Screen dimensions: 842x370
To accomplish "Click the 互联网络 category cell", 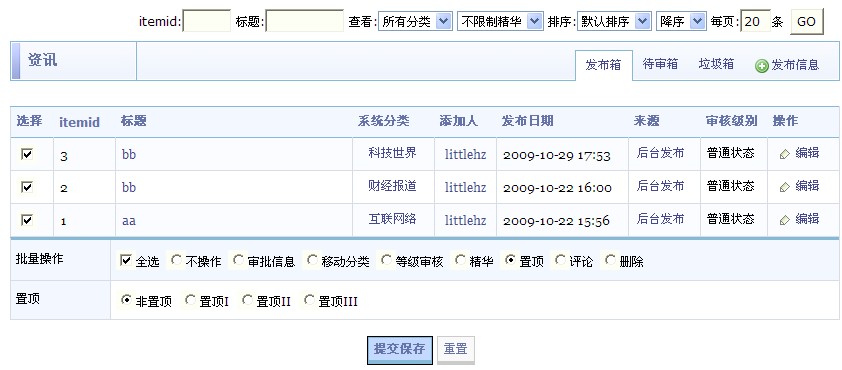I will pos(393,219).
